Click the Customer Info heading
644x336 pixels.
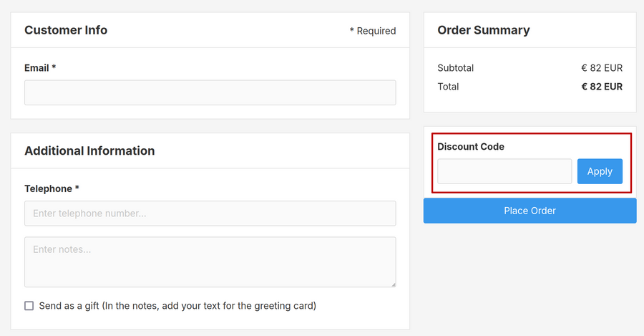(x=66, y=30)
